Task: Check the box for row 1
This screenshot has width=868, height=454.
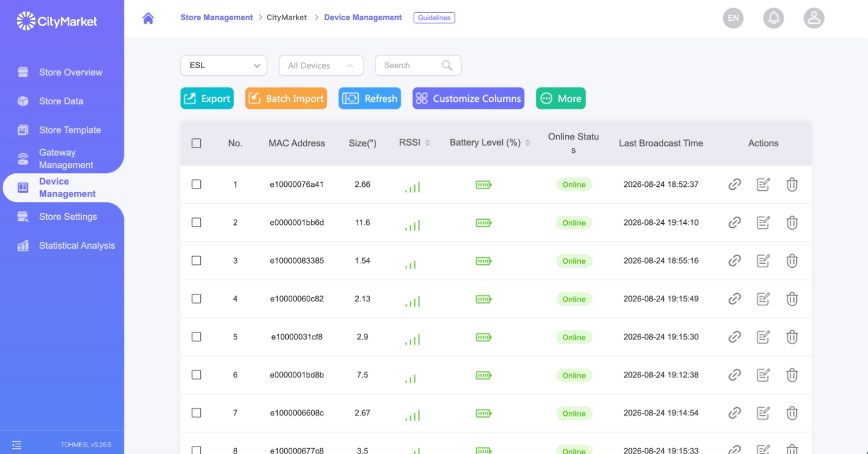Action: tap(196, 184)
